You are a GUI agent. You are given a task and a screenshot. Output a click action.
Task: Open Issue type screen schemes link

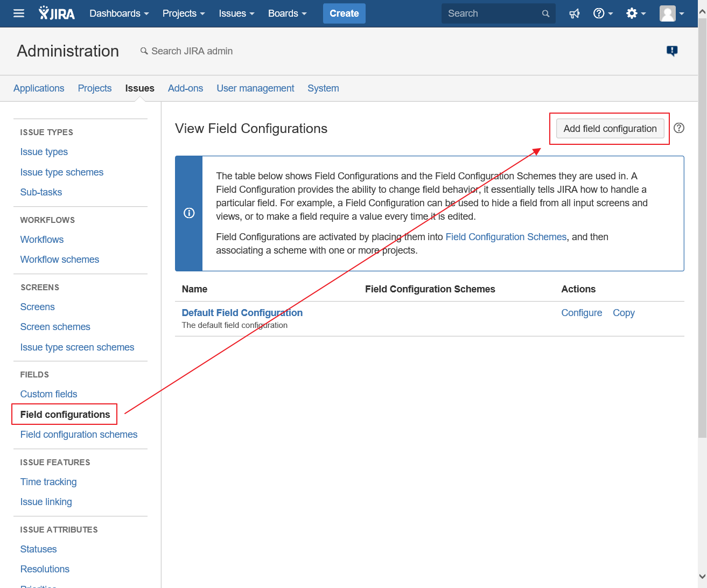click(x=78, y=347)
